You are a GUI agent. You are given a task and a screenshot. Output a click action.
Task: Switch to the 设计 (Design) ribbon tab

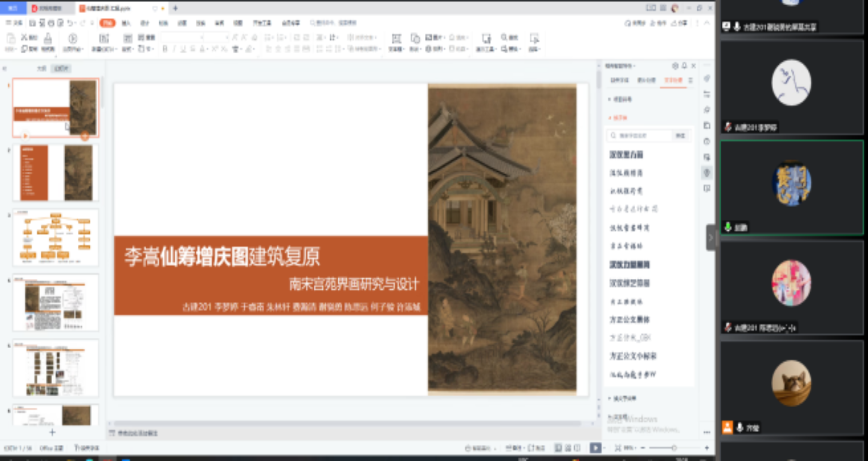145,23
